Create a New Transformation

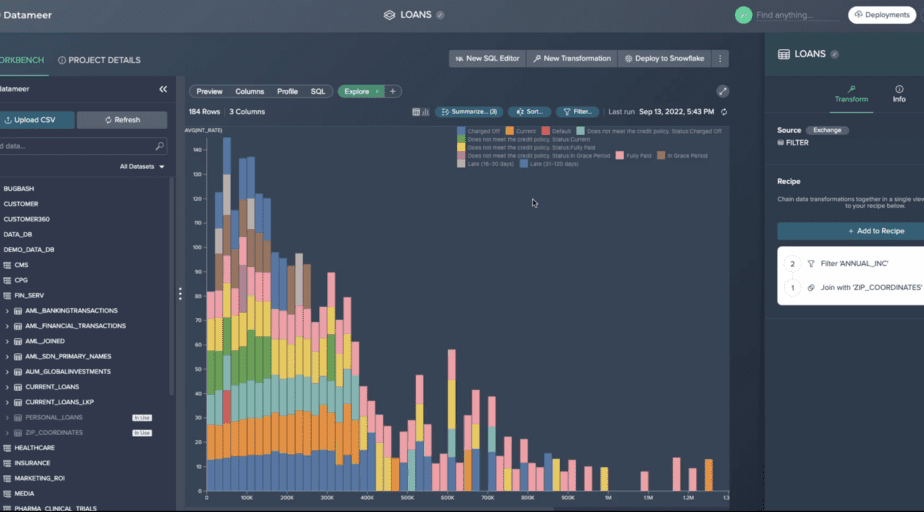(572, 58)
